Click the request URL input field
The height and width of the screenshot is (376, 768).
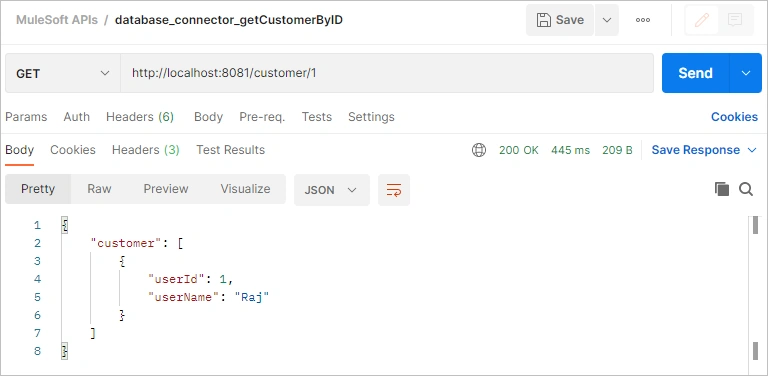(x=387, y=73)
